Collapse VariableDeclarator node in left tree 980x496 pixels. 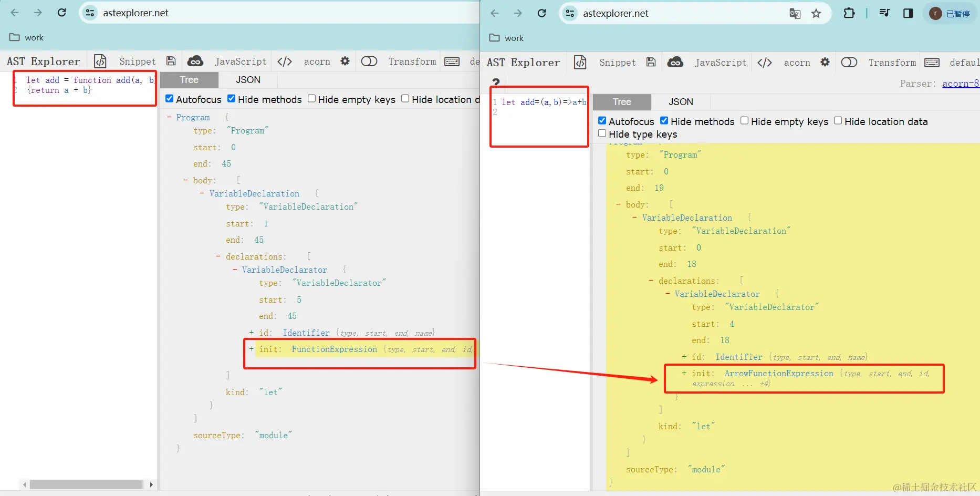(x=235, y=270)
